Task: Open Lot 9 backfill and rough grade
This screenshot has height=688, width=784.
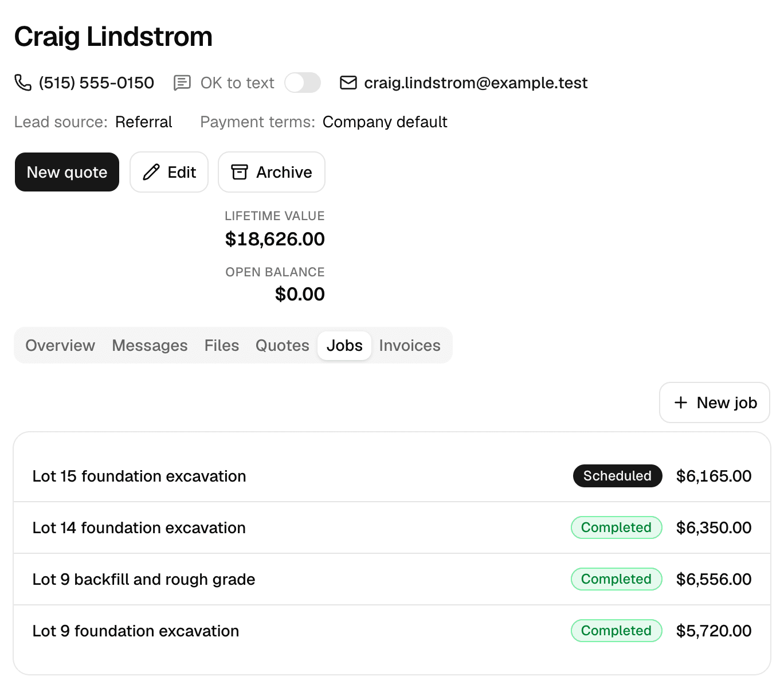Action: 392,579
